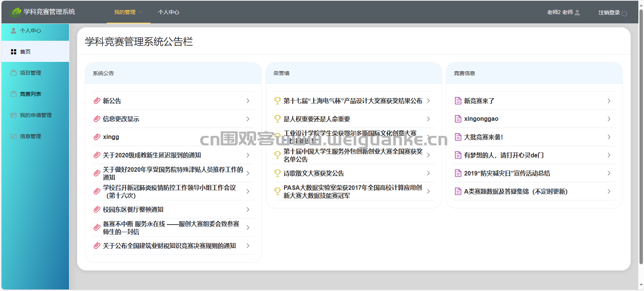Click chevron for 学校召开新冠肺炎疫情防控 row

tap(248, 191)
